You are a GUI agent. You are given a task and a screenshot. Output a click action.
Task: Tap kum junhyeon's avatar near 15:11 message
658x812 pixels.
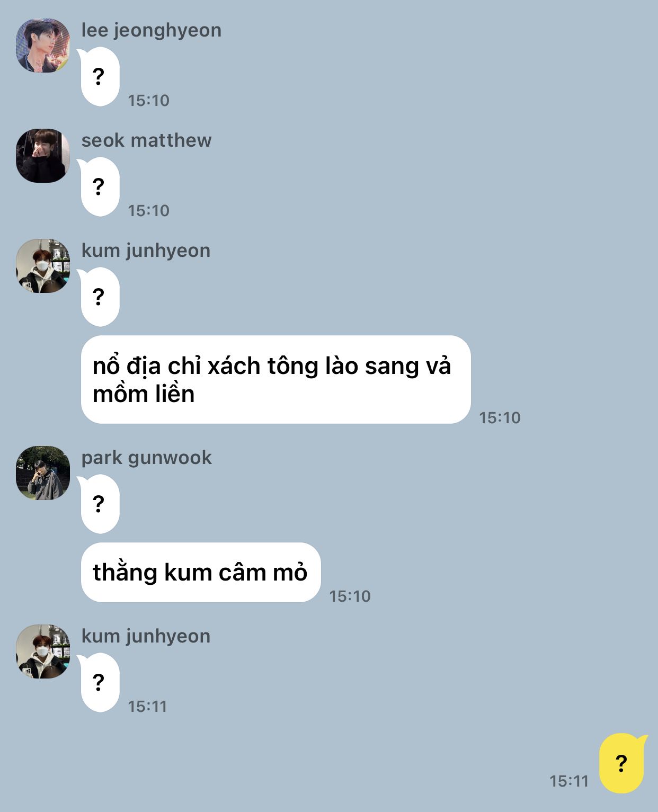click(43, 652)
